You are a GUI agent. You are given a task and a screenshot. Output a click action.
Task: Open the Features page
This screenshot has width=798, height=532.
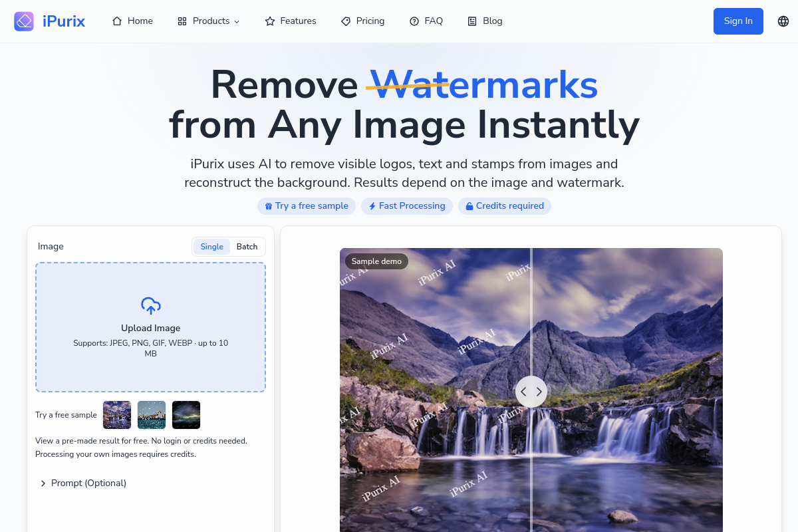tap(291, 21)
